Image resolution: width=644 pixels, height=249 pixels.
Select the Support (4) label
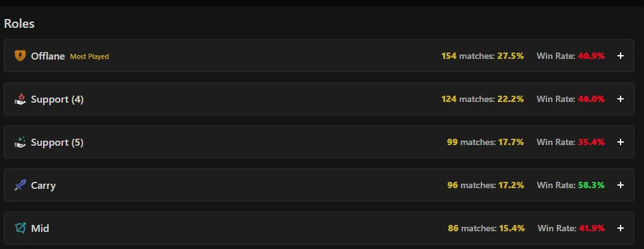pyautogui.click(x=57, y=99)
